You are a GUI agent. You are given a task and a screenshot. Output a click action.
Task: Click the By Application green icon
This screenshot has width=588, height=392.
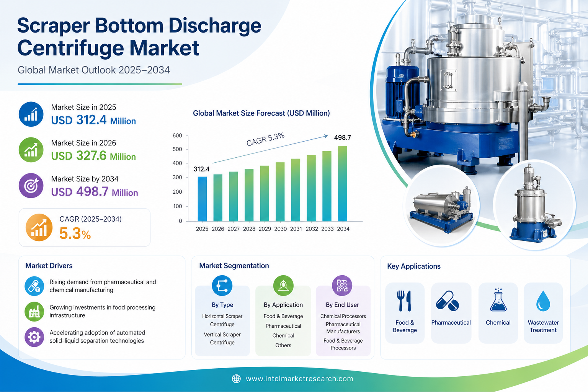[283, 286]
